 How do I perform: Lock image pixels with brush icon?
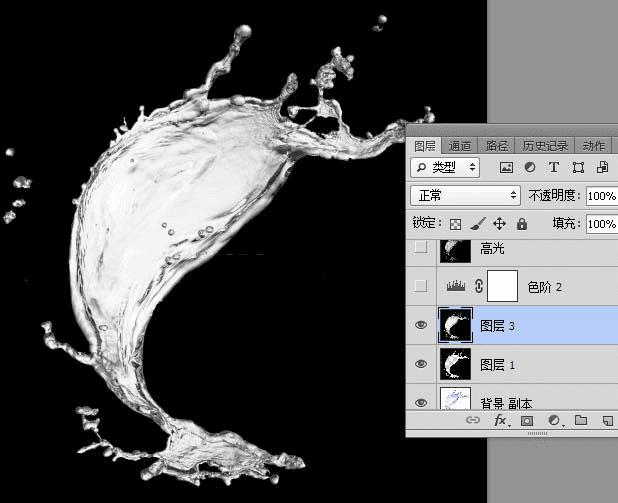tap(478, 224)
